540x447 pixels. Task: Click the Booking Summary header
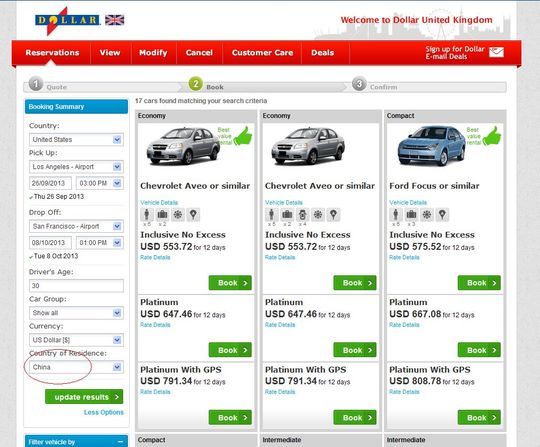point(76,107)
